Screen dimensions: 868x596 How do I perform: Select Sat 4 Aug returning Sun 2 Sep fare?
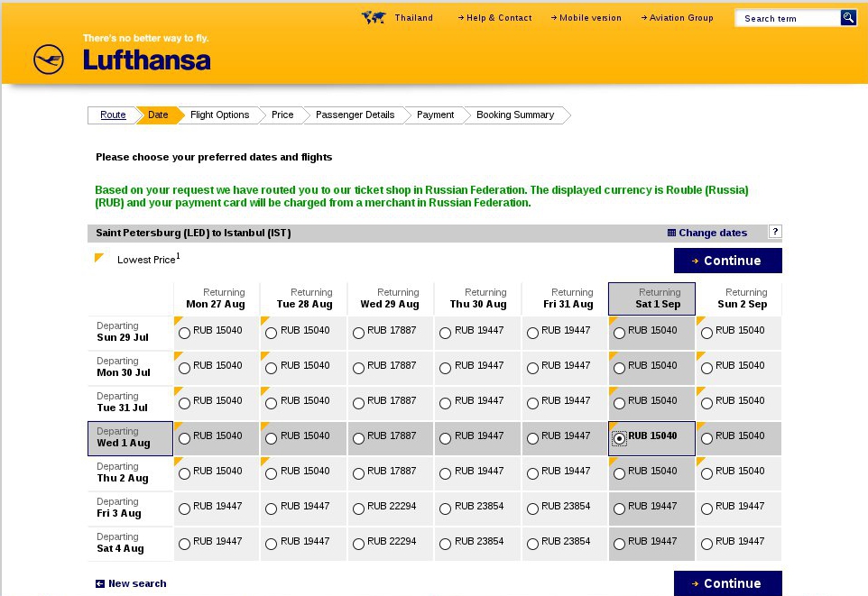[706, 545]
